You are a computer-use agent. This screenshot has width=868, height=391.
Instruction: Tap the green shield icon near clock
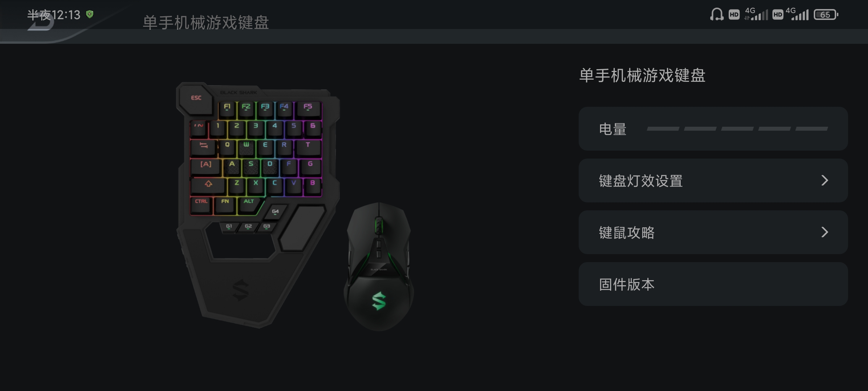point(90,14)
